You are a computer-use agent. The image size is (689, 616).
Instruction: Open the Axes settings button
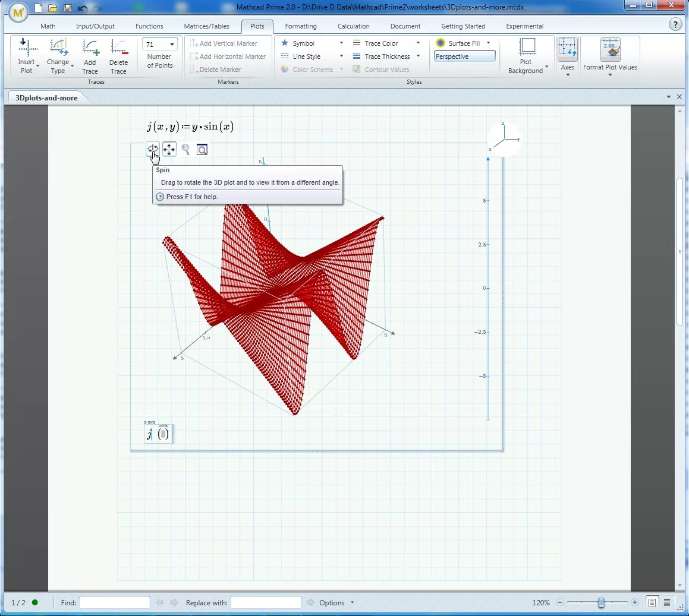coord(567,56)
